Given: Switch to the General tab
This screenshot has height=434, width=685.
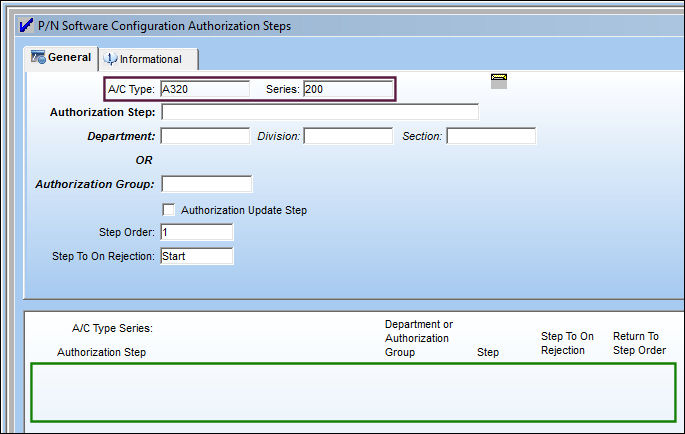Looking at the screenshot, I should coord(61,58).
